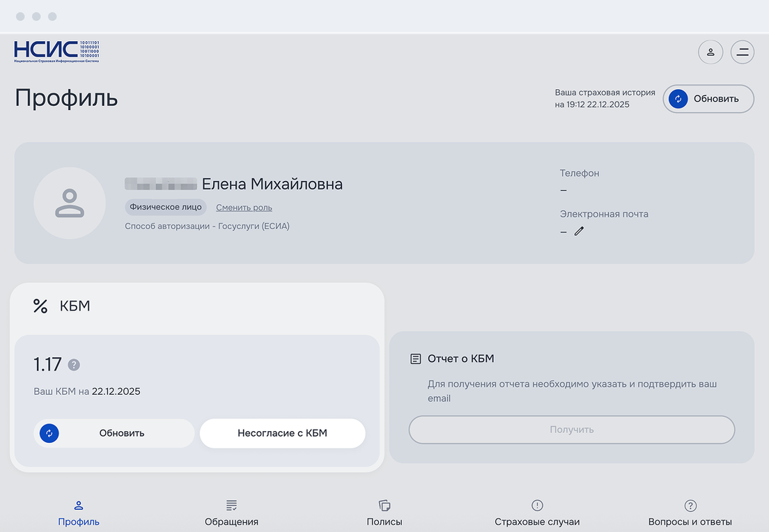Open the Вопросы и ответы tab
769x532 pixels.
tap(690, 513)
